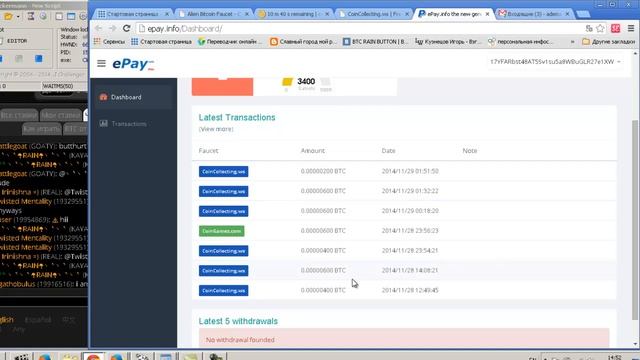Open the ePay hamburger menu

click(101, 63)
